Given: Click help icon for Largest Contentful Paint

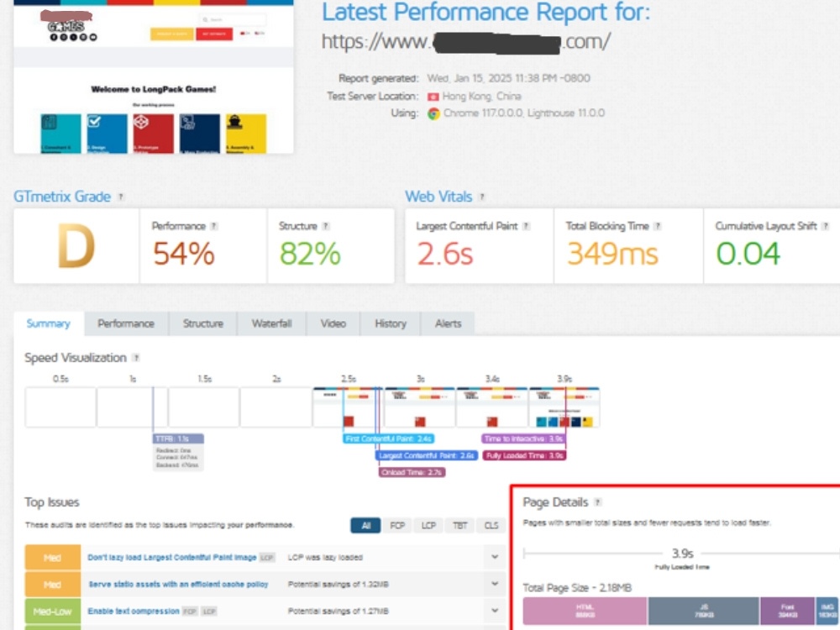Looking at the screenshot, I should pos(526,226).
